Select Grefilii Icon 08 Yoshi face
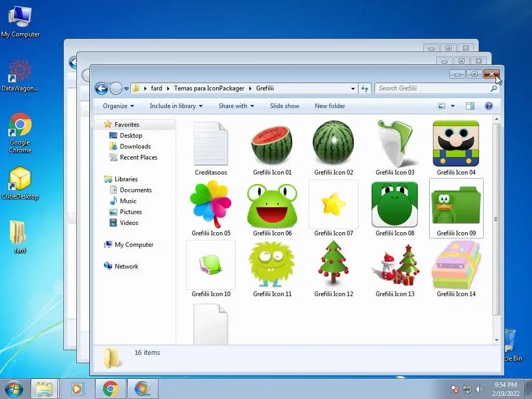 click(395, 209)
